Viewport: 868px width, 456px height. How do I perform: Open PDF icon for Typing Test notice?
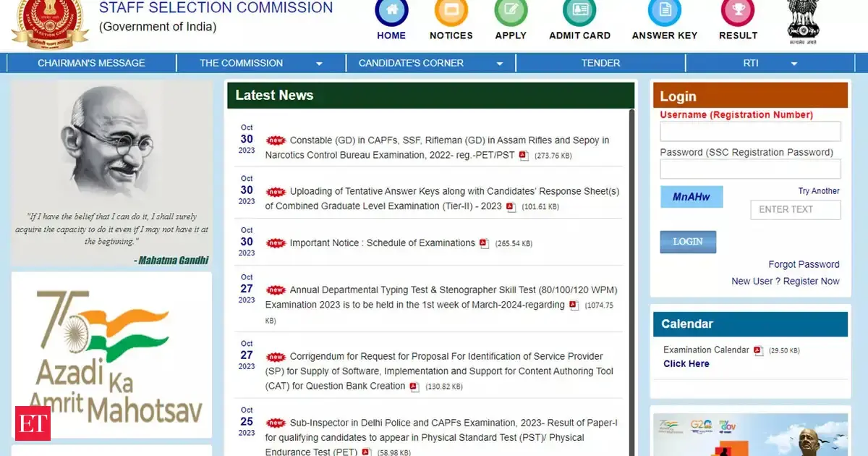(574, 305)
